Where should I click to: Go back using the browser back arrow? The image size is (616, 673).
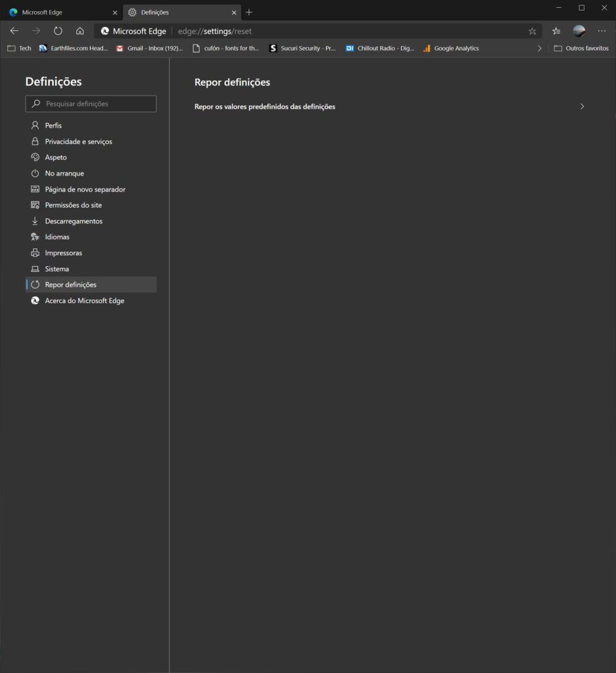[x=14, y=31]
